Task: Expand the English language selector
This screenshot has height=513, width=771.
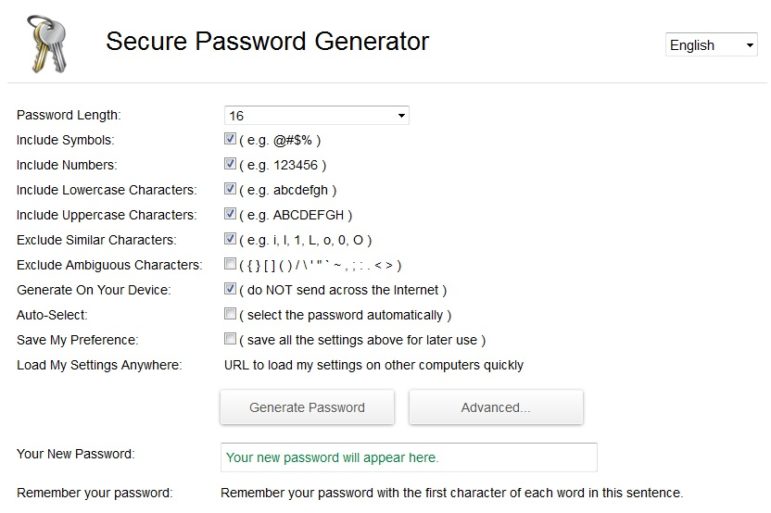Action: [x=711, y=45]
